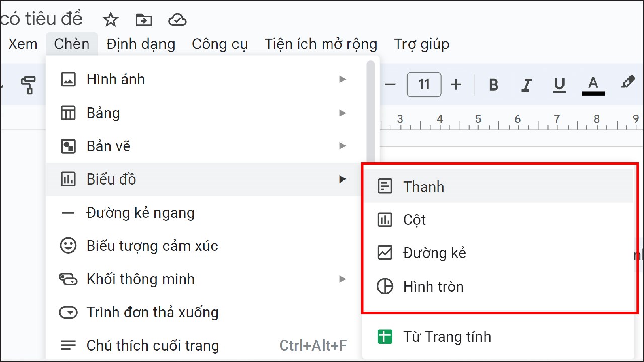Screen dimensions: 644x362
Task: Click the document title text
Action: (41, 19)
